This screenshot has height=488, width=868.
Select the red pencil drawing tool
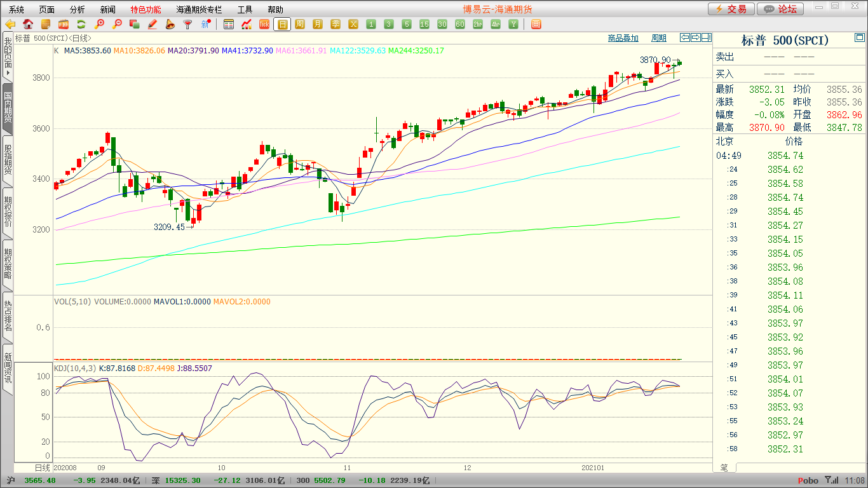click(153, 24)
